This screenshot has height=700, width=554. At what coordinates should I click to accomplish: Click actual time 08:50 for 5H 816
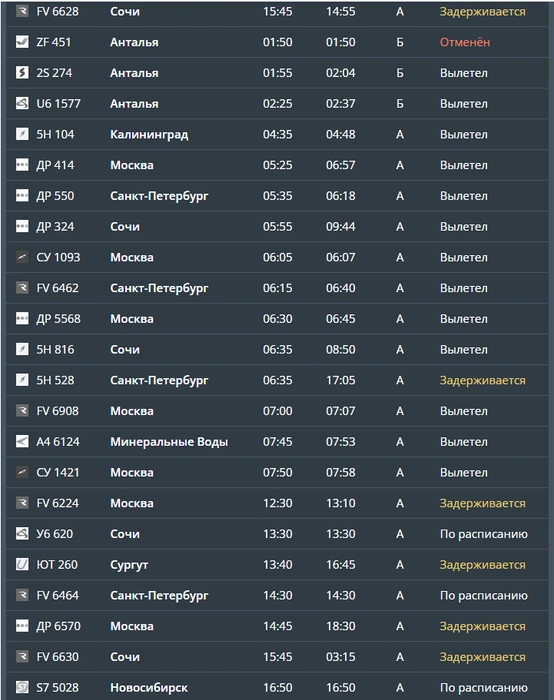tap(341, 350)
